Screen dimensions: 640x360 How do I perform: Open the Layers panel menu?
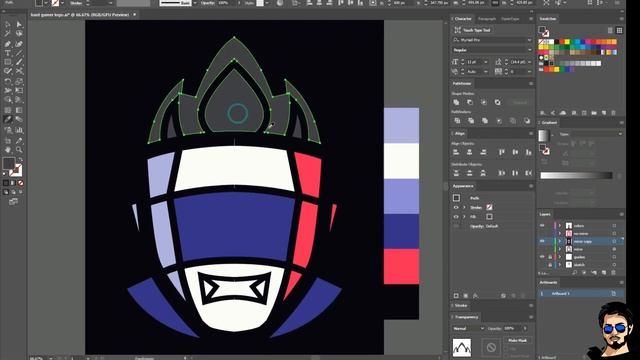tap(621, 214)
